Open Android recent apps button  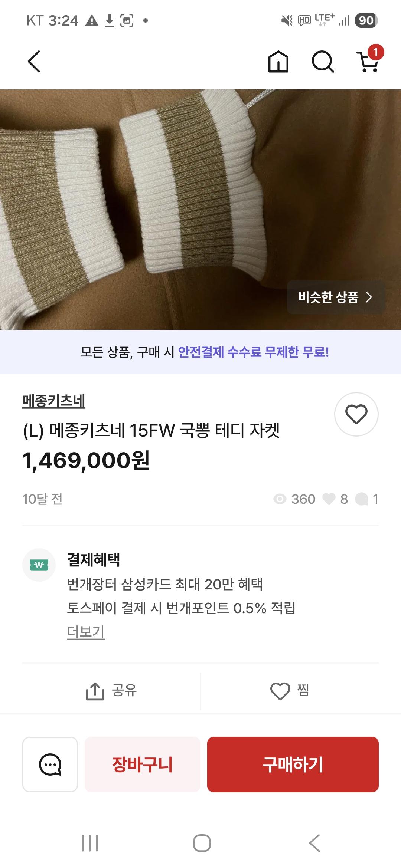point(90,843)
